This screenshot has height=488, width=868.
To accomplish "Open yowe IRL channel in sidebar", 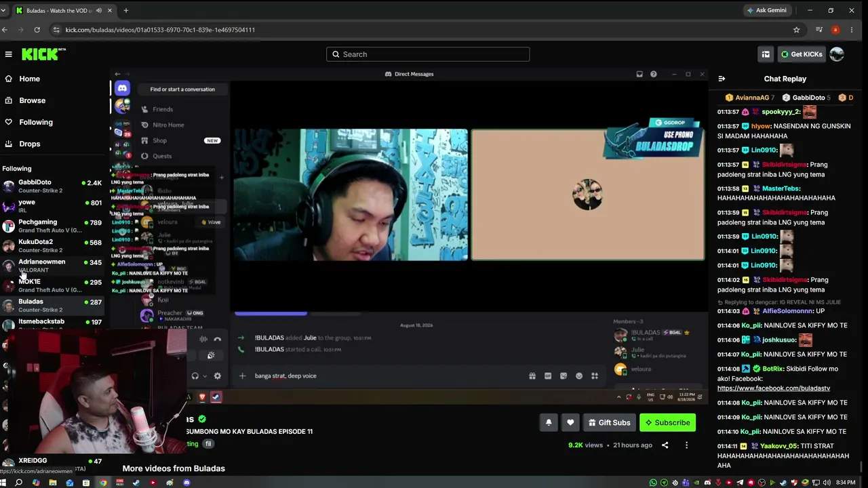I will (x=53, y=205).
